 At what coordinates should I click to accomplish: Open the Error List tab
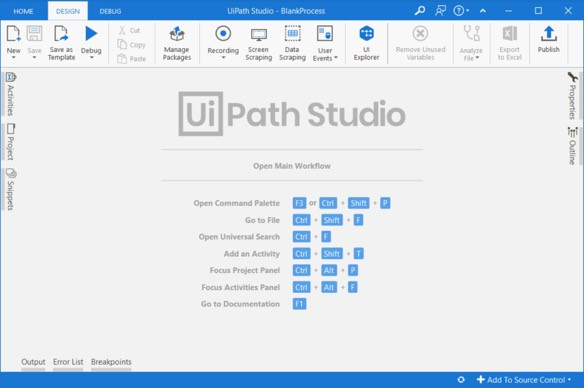pyautogui.click(x=68, y=362)
